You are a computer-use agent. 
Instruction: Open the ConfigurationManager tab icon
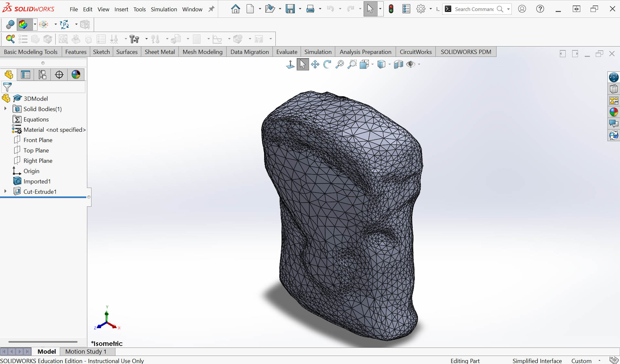point(42,75)
